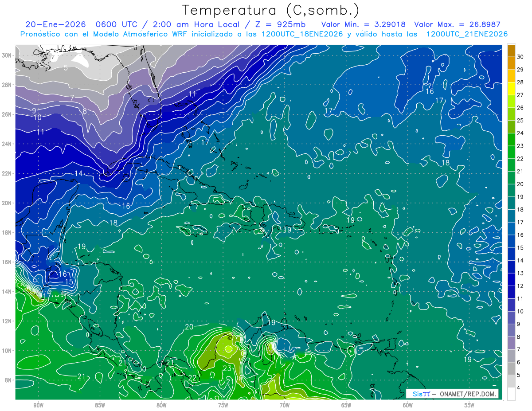Click the '12N' latitude axis label

[x=8, y=321]
